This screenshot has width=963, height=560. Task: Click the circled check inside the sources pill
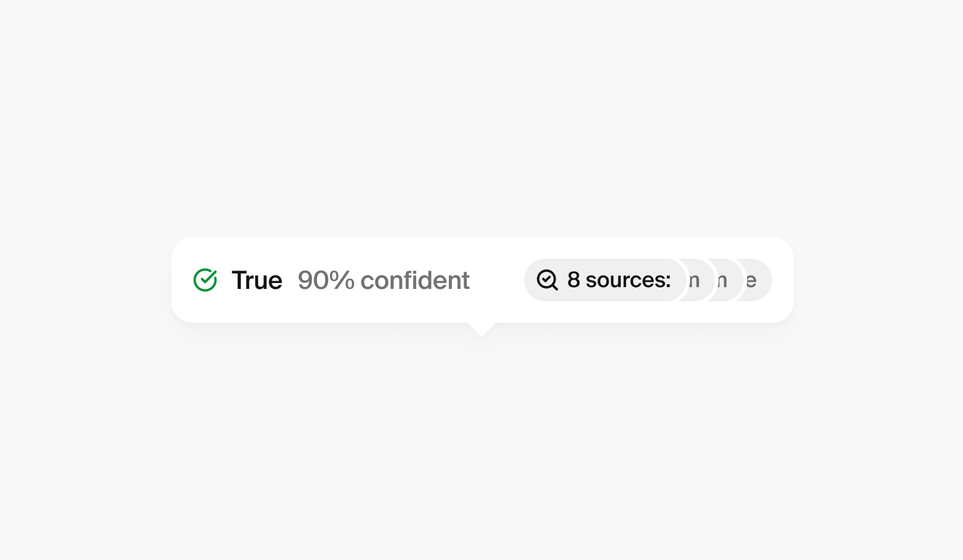pos(547,279)
